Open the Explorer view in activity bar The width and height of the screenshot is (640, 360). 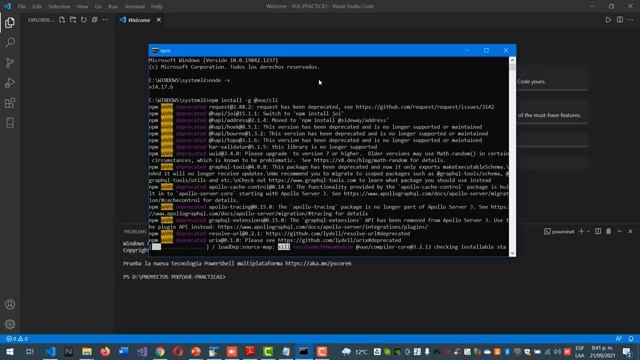(x=10, y=22)
